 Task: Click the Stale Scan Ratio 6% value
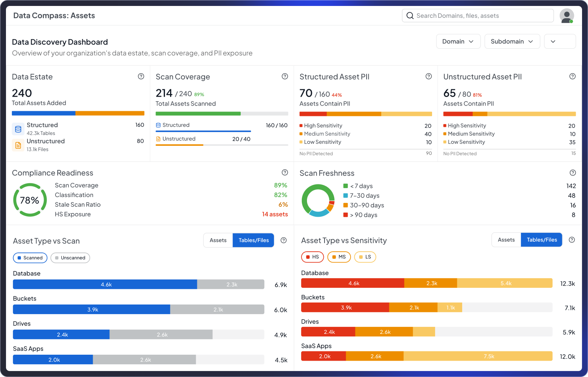[x=283, y=204]
